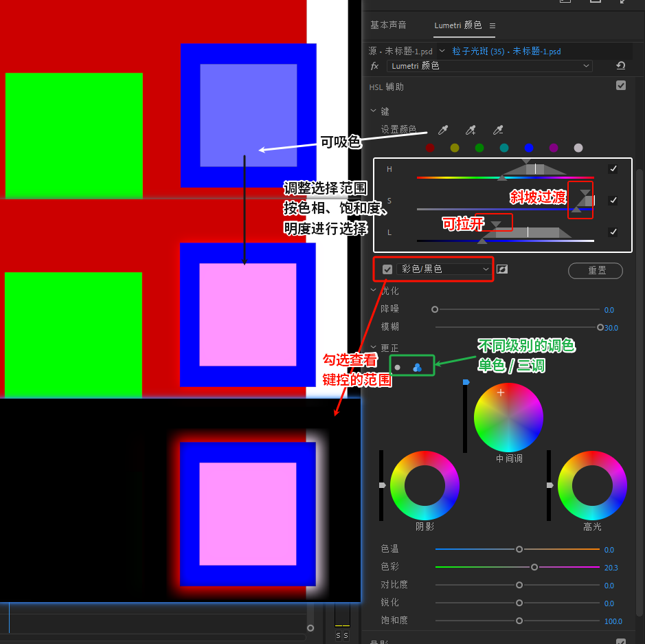
Task: Click the 降噪 slider handle
Action: pos(435,309)
